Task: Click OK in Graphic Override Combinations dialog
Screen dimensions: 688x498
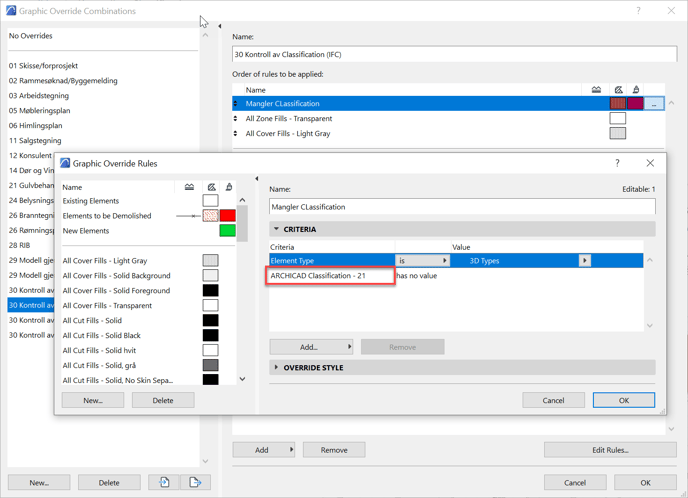Action: (x=645, y=482)
